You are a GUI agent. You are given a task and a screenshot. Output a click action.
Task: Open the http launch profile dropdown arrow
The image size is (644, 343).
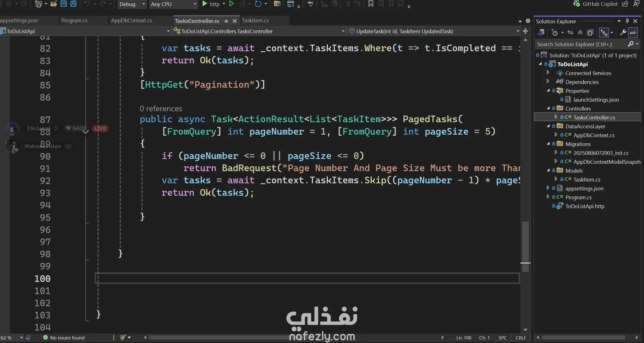tap(224, 4)
